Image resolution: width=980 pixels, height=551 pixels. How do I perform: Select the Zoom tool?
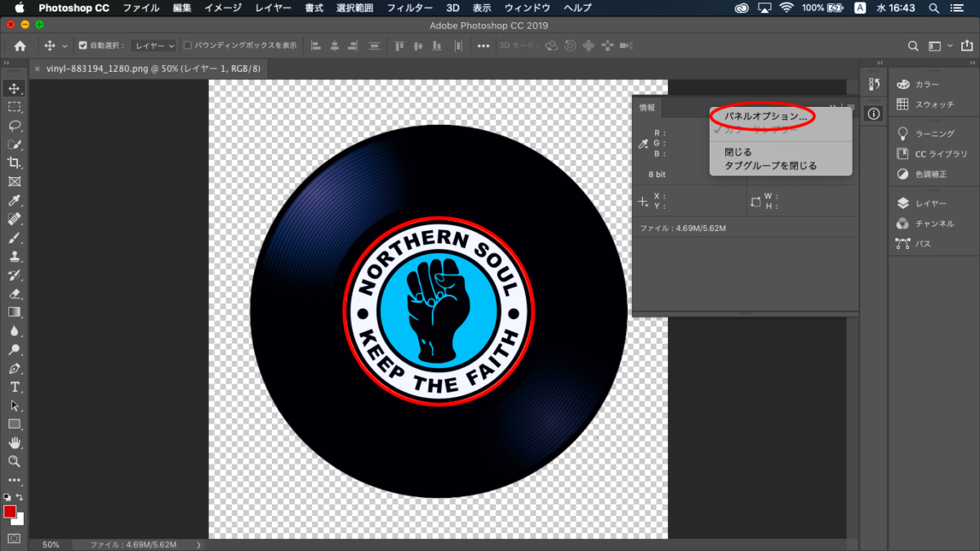pyautogui.click(x=15, y=462)
